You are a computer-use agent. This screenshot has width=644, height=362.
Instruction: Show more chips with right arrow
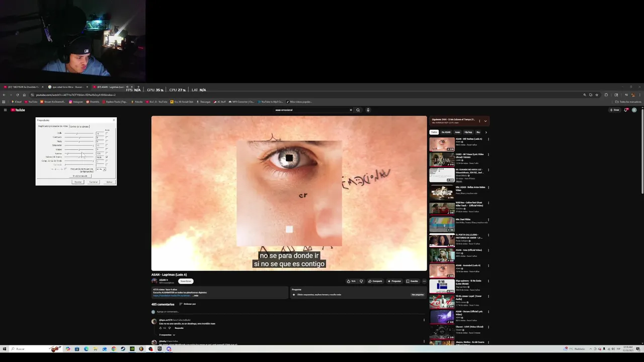486,132
